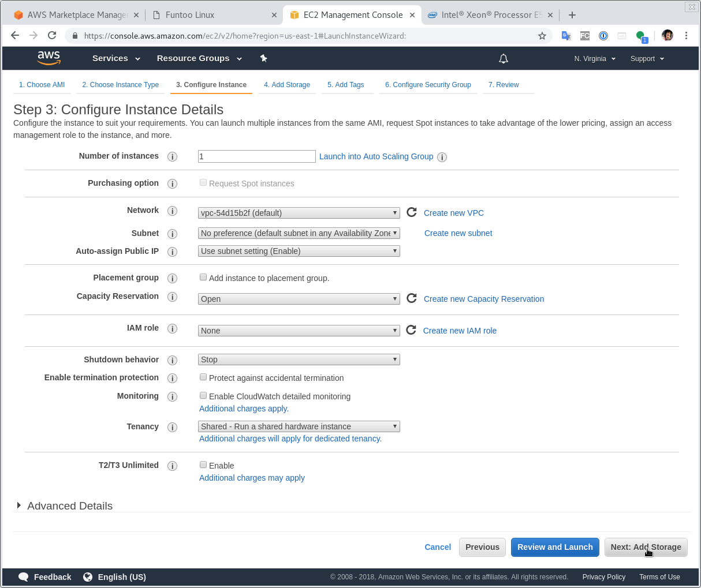701x588 pixels.
Task: Enable Protect against accidental termination
Action: [x=203, y=377]
